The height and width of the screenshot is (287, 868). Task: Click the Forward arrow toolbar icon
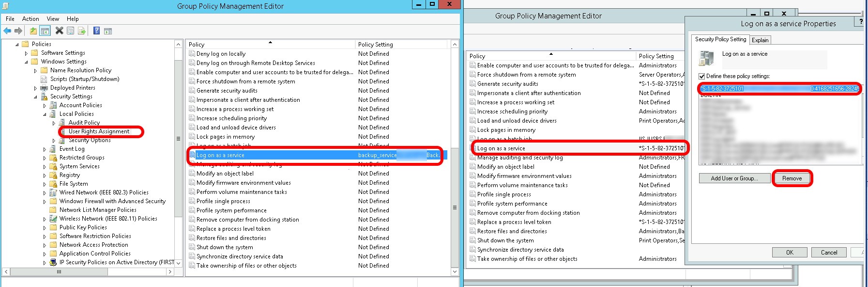(x=18, y=31)
